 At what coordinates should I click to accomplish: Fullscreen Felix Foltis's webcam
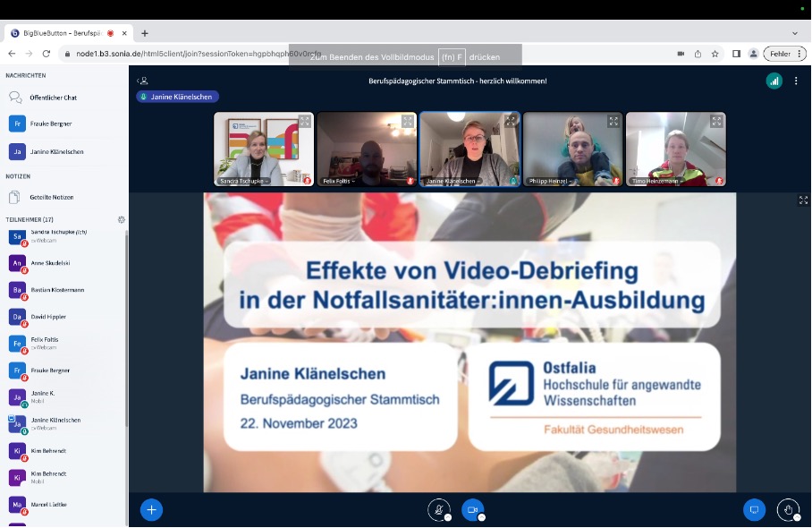(x=408, y=121)
